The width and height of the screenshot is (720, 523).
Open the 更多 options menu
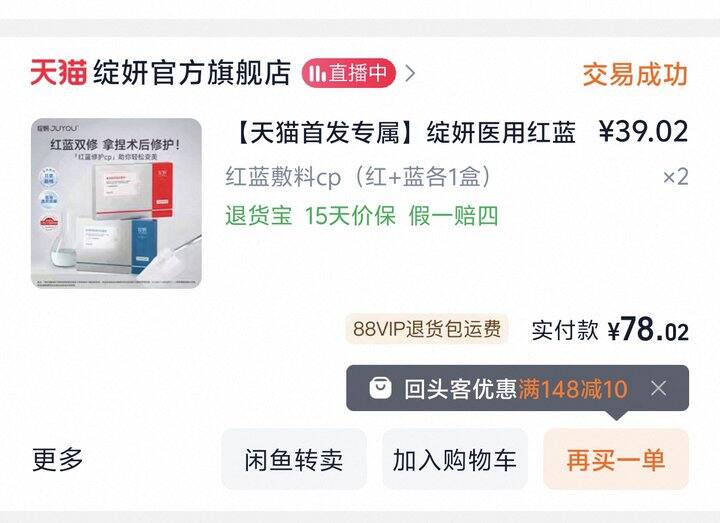point(57,459)
